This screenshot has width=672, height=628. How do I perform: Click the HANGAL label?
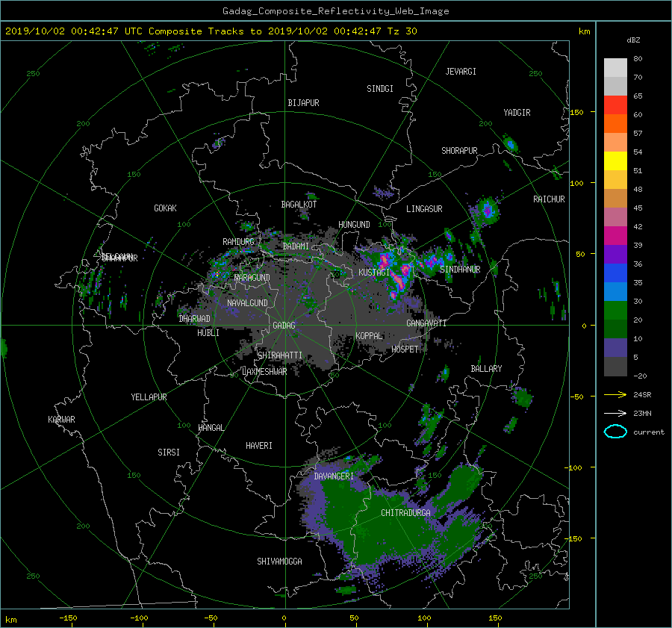[211, 428]
